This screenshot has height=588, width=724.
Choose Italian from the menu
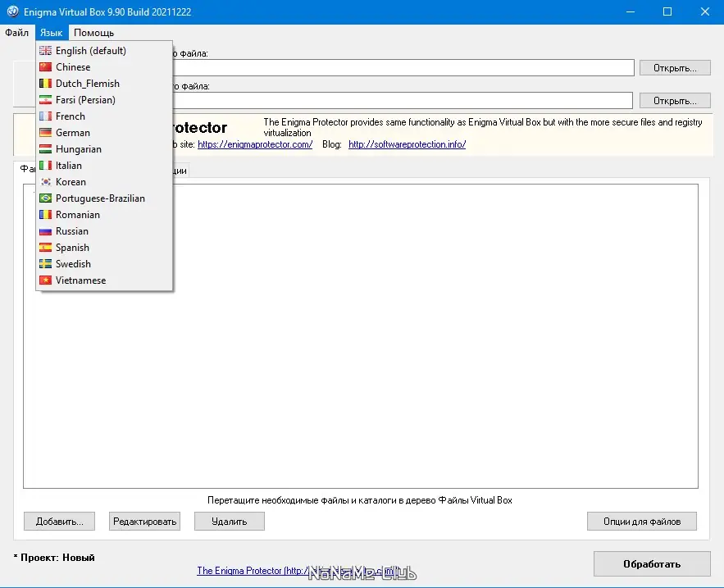point(104,166)
